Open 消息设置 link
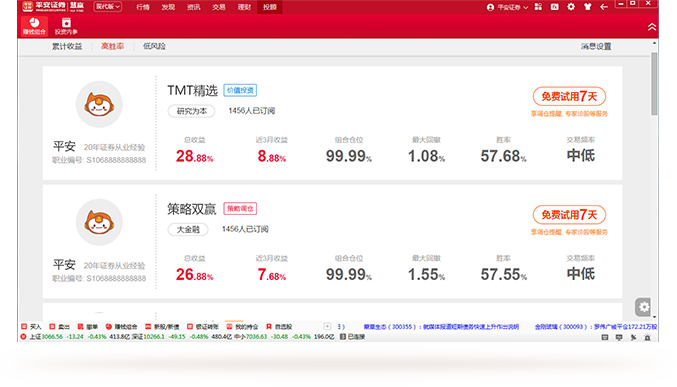This screenshot has width=677, height=387. [596, 46]
